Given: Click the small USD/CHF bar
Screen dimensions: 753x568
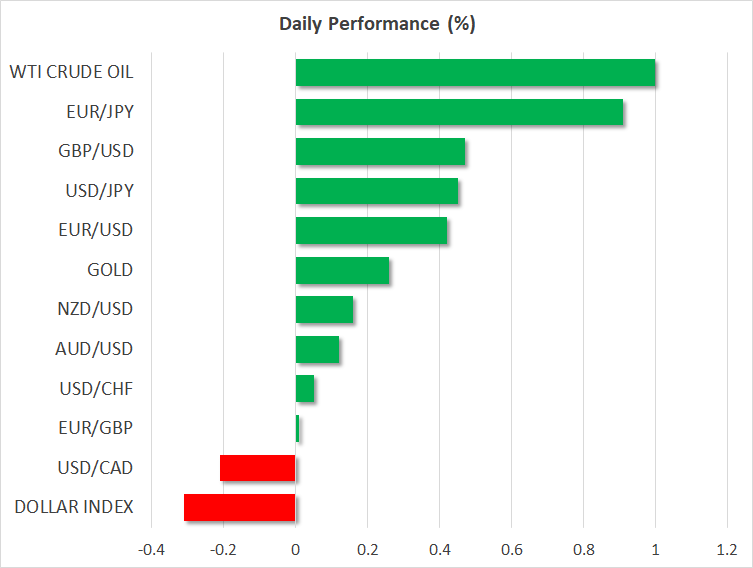Looking at the screenshot, I should [305, 388].
